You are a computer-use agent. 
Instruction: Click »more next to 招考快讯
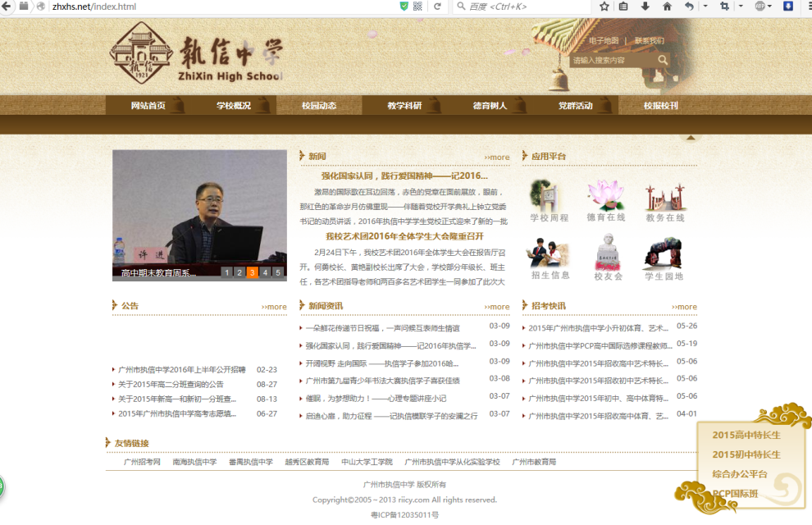pos(684,307)
